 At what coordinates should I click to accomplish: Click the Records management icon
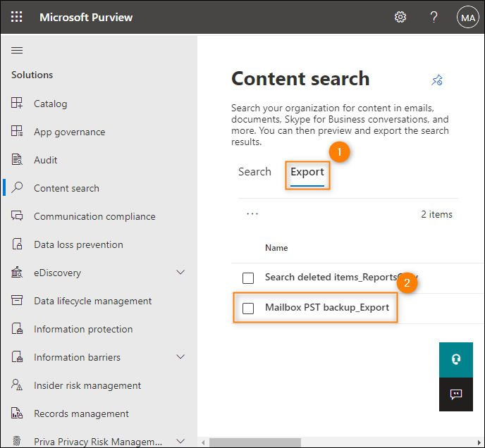click(17, 413)
